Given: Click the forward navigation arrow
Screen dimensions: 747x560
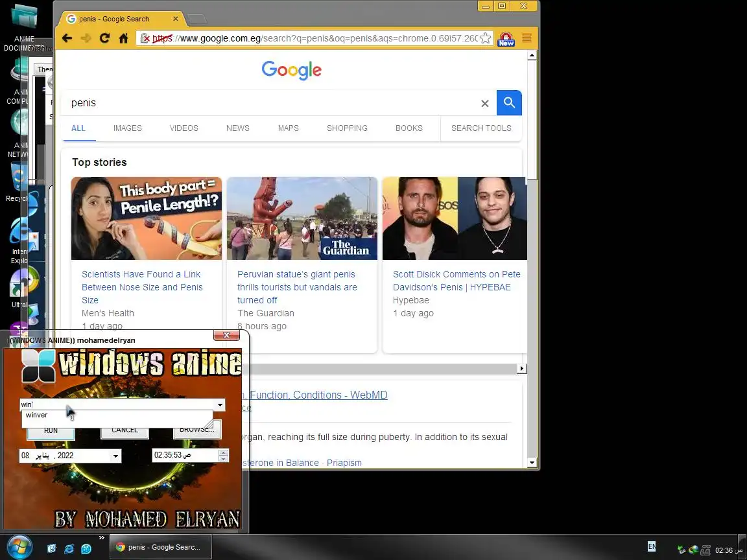Looking at the screenshot, I should (x=86, y=38).
